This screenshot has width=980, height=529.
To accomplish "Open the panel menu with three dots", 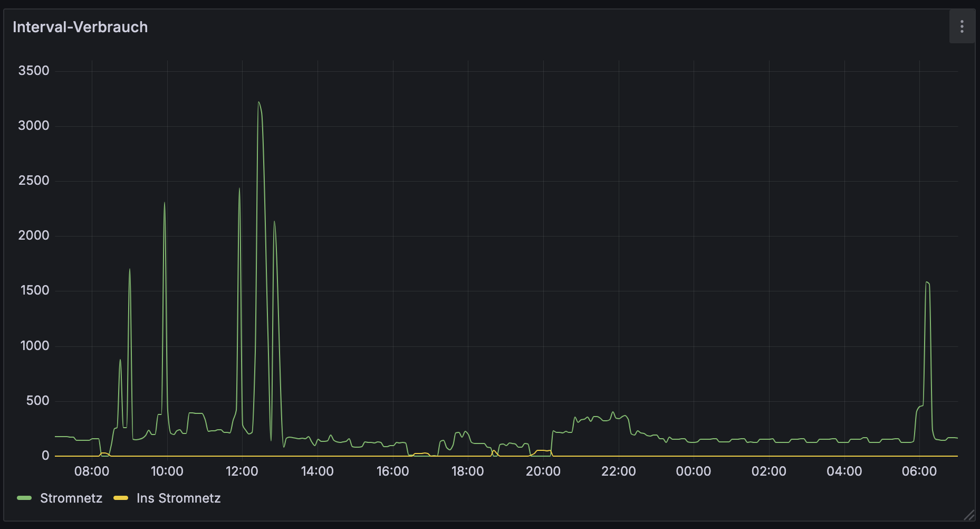I will [962, 26].
